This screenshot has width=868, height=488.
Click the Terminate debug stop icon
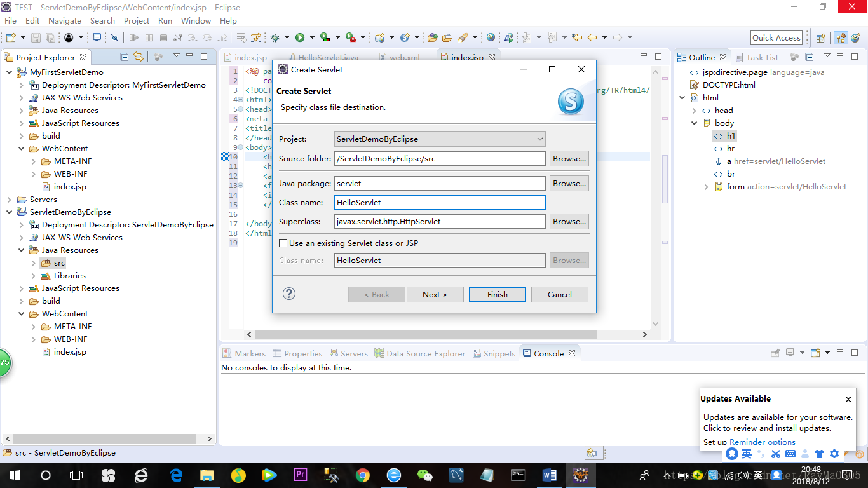162,37
